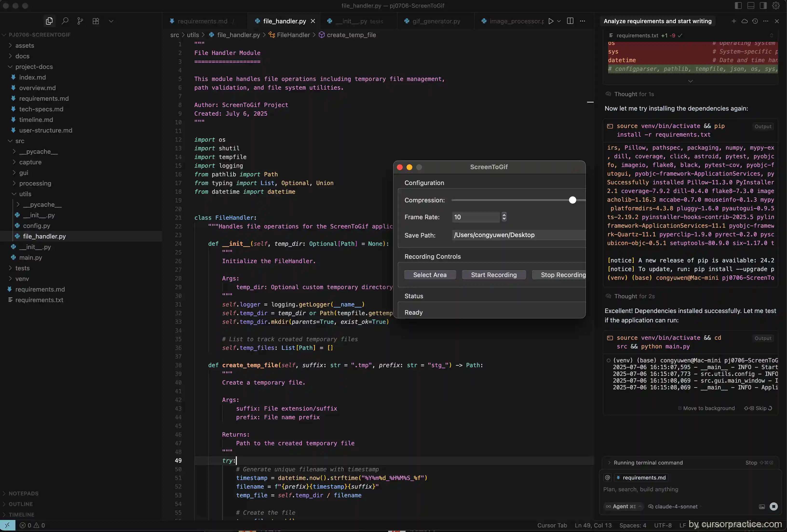
Task: Run the Python file with the play icon
Action: click(551, 21)
